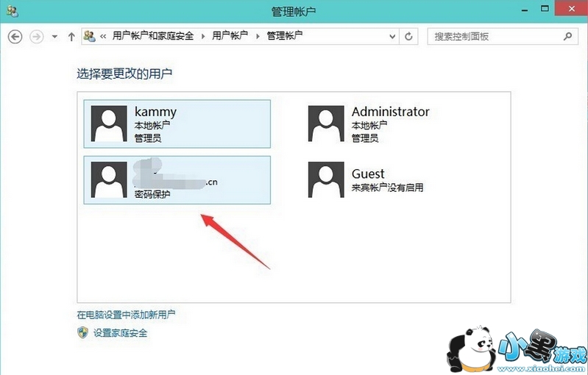Screen dimensions: 588x375
Task: Open the recent locations dropdown arrow
Action: click(x=54, y=37)
